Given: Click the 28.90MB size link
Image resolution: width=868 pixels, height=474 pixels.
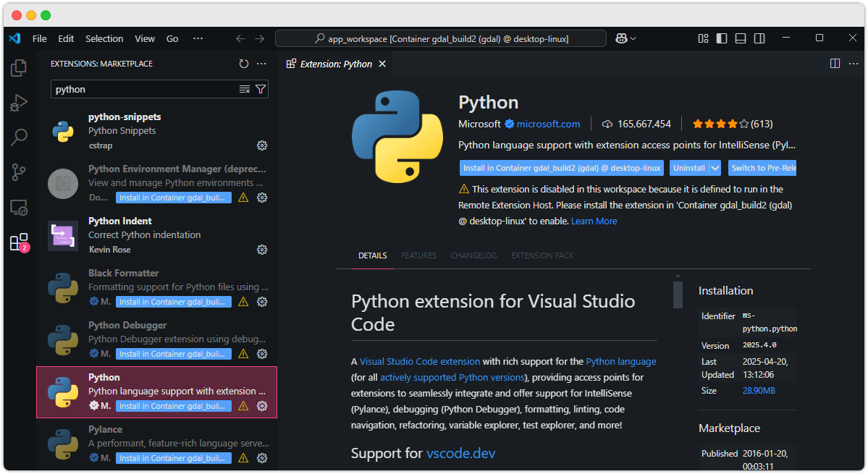Looking at the screenshot, I should tap(759, 391).
